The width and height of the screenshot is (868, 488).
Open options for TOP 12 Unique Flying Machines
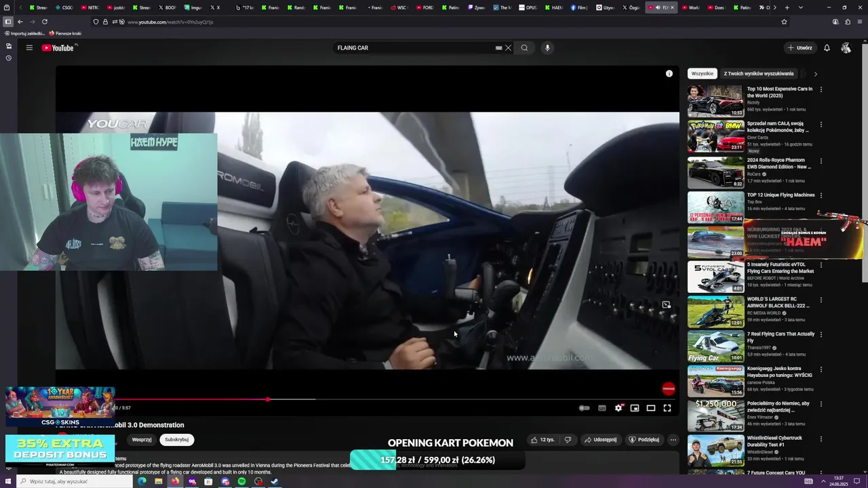coord(821,196)
